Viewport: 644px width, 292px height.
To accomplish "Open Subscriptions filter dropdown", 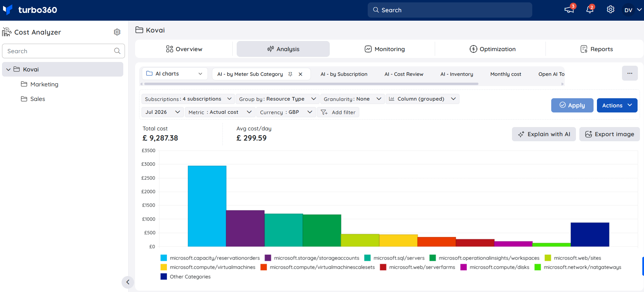I will point(188,99).
